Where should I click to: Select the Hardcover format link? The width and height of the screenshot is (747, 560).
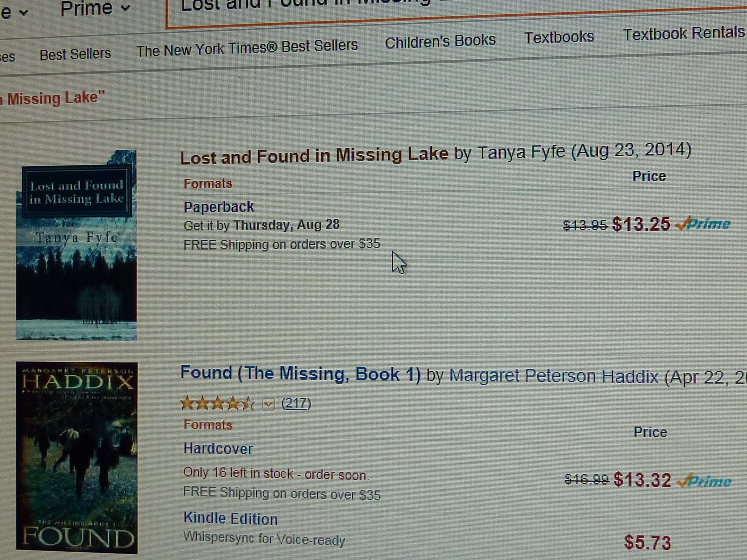218,449
